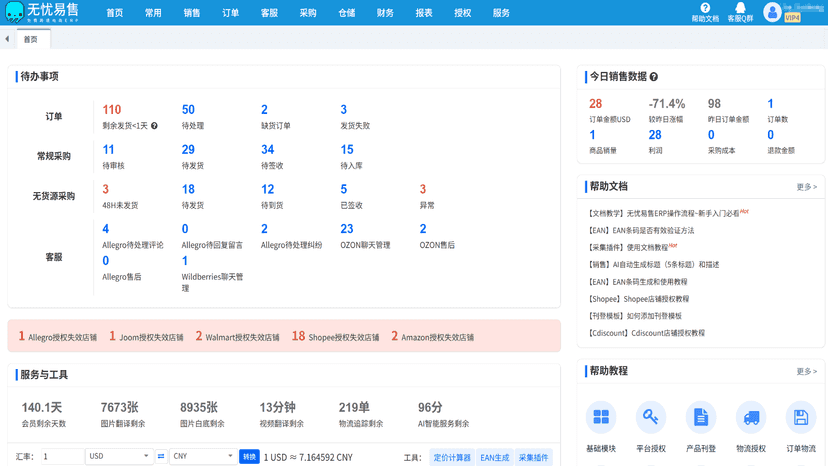This screenshot has height=466, width=828.
Task: Open the 首页 menu
Action: 115,13
